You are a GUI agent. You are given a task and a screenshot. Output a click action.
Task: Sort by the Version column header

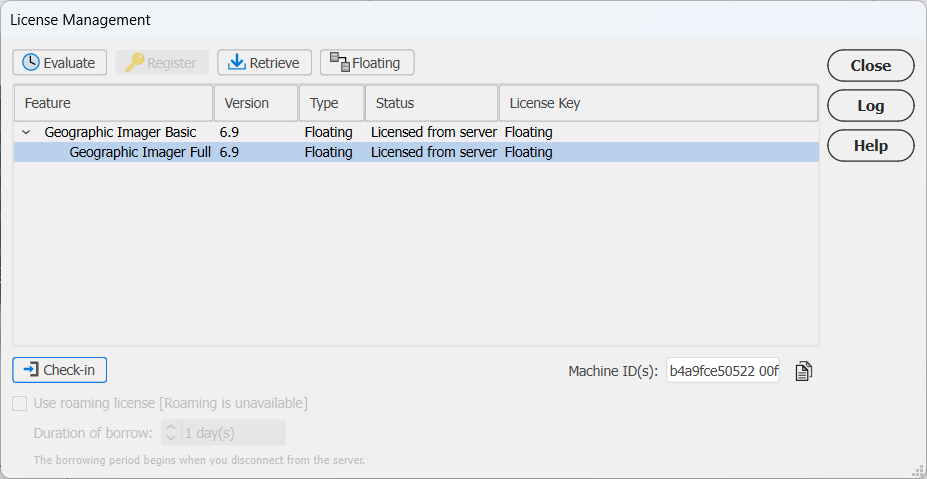coord(256,103)
